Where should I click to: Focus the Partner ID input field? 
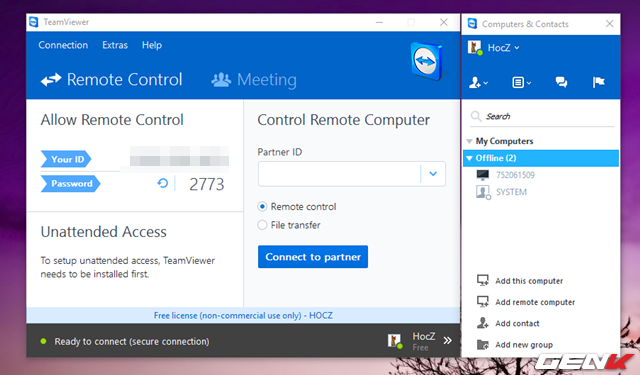click(x=339, y=174)
